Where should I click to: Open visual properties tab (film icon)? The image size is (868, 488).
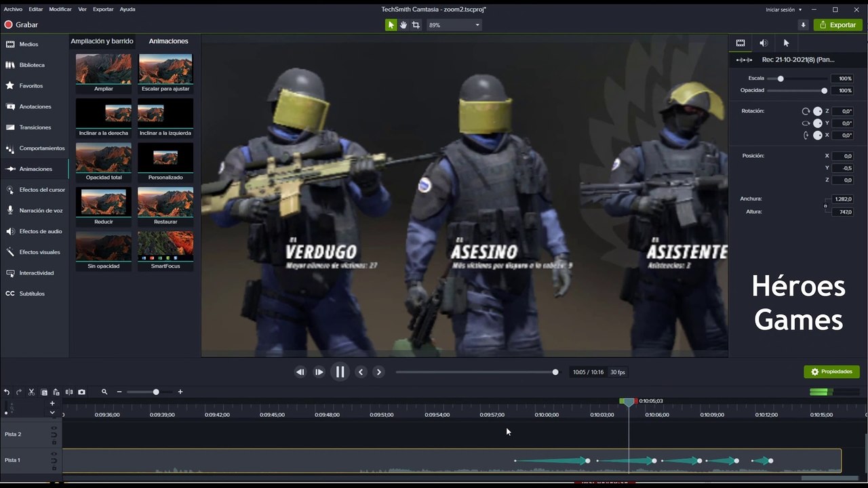tap(741, 43)
